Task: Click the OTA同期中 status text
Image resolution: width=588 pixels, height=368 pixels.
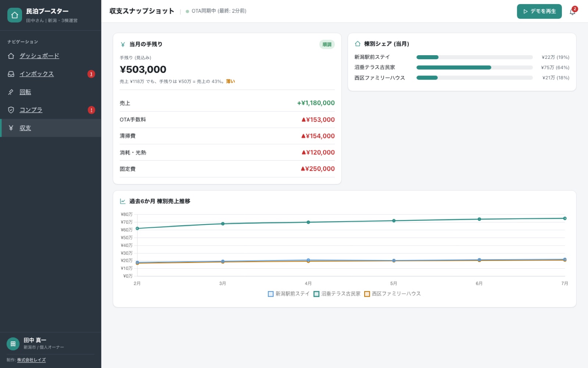Action: click(219, 11)
